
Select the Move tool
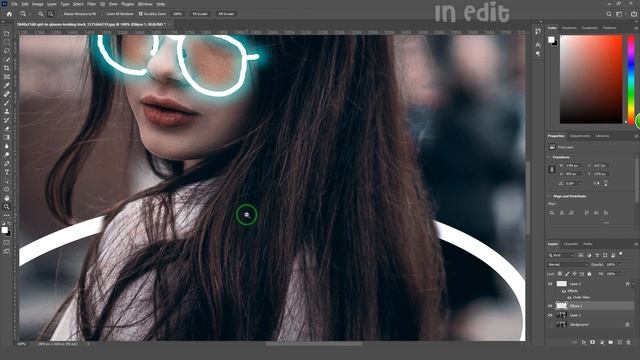tap(7, 33)
